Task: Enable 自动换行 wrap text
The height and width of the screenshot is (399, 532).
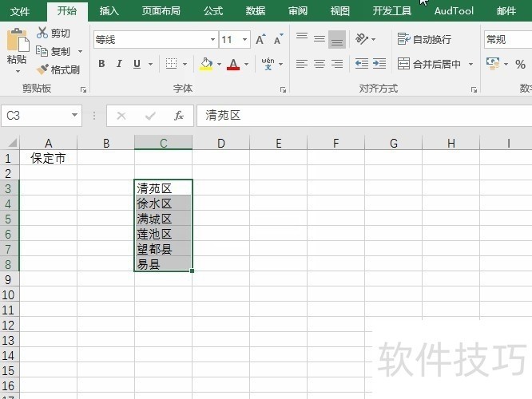Action: pos(424,39)
